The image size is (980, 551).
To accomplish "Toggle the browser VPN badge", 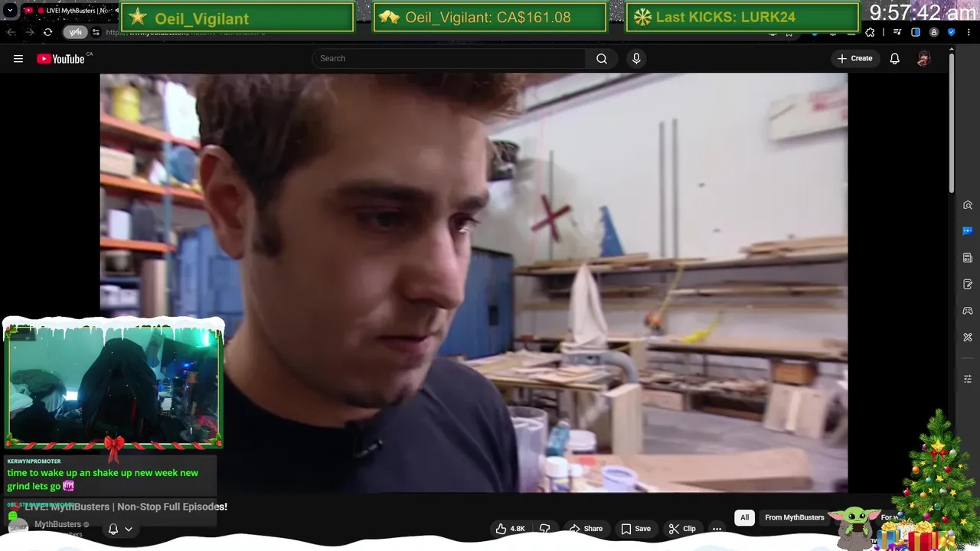I will tap(75, 32).
